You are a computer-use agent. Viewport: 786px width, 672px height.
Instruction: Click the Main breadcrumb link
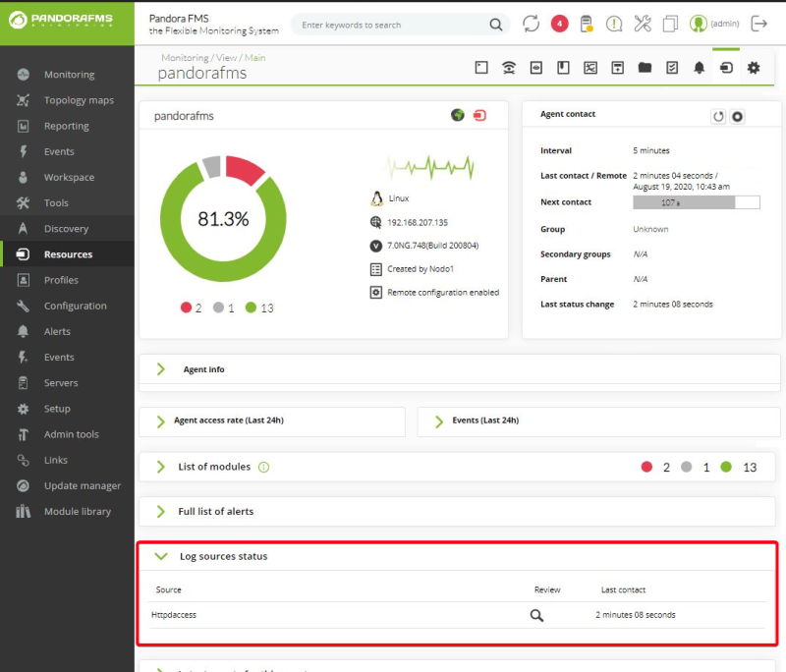(x=255, y=58)
